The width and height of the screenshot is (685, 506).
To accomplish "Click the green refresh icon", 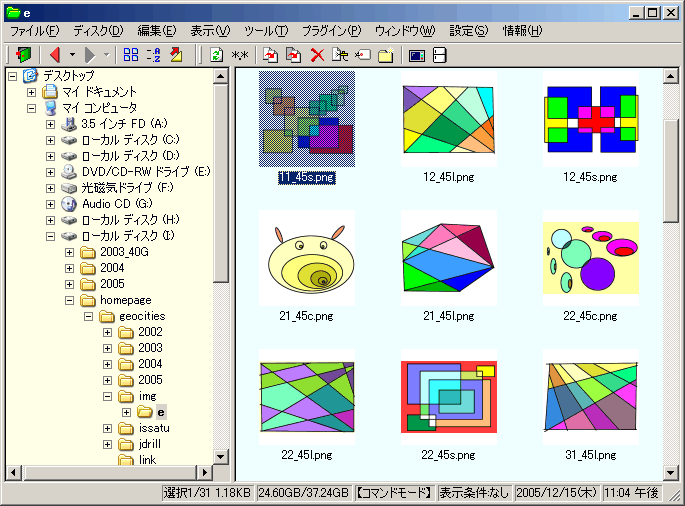I will click(217, 55).
